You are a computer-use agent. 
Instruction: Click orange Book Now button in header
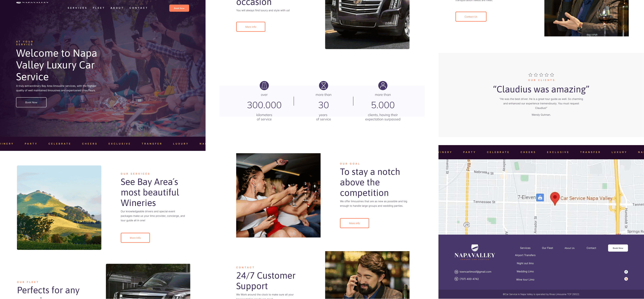(179, 8)
